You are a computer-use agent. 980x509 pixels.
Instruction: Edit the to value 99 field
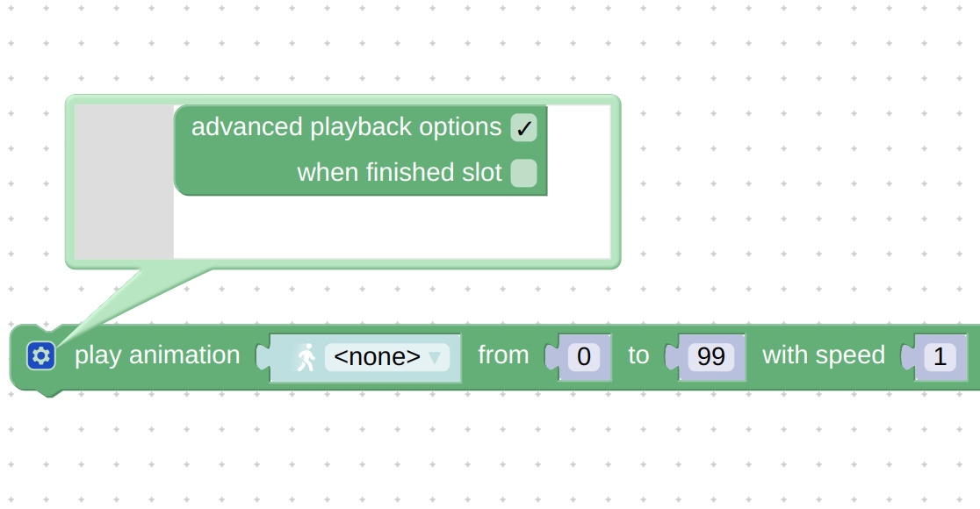[x=711, y=356]
